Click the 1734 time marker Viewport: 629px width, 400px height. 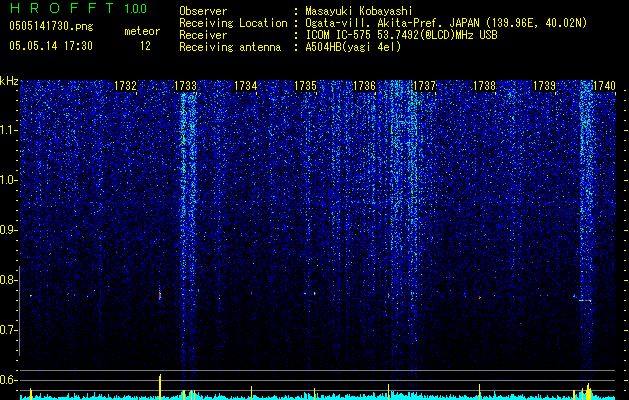(x=246, y=86)
